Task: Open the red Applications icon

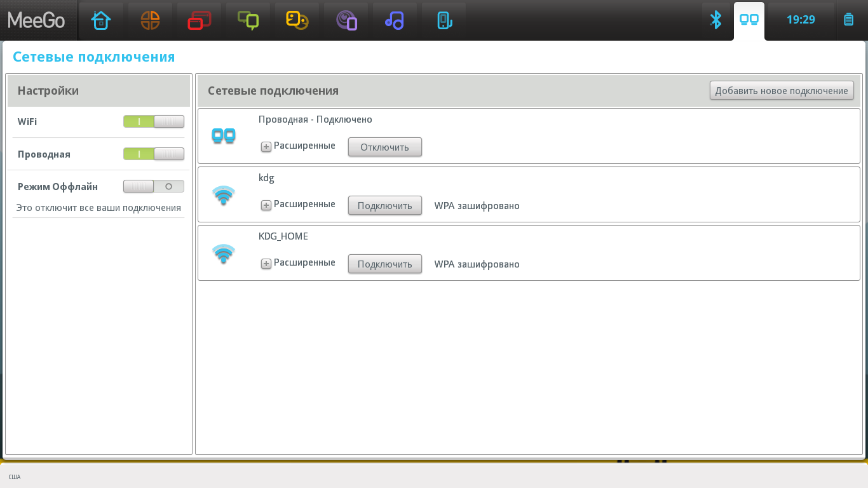Action: pyautogui.click(x=199, y=20)
